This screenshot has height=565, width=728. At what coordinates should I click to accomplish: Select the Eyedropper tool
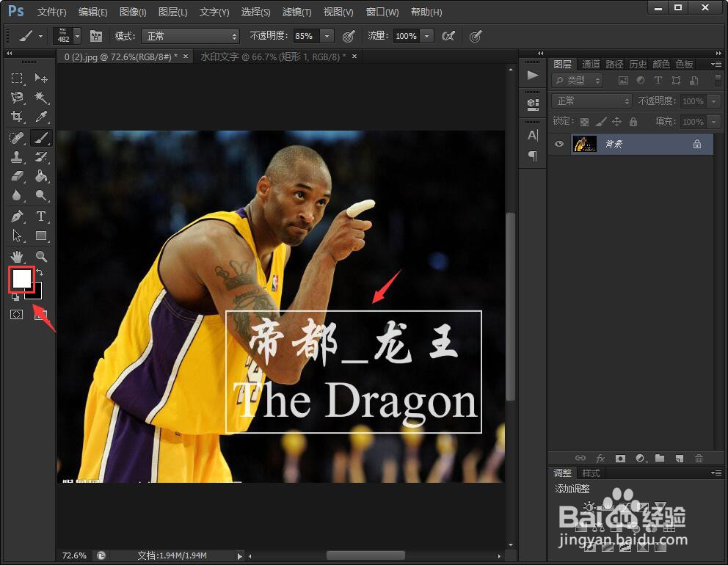coord(41,116)
